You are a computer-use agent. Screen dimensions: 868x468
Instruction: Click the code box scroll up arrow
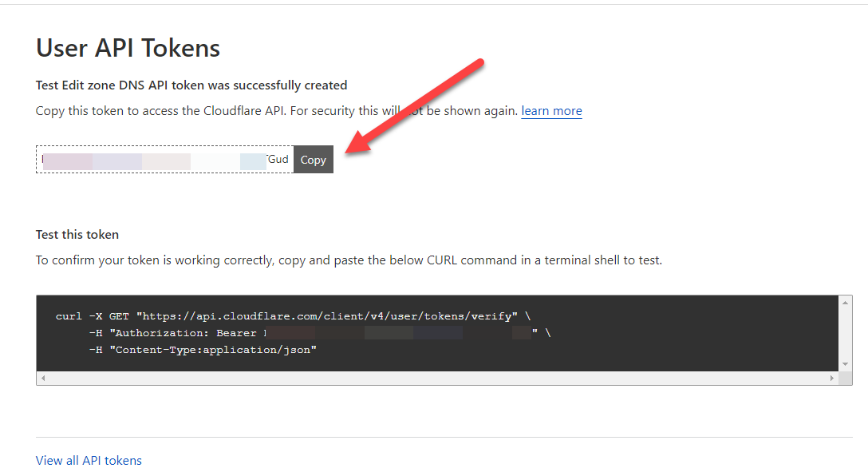(x=846, y=303)
